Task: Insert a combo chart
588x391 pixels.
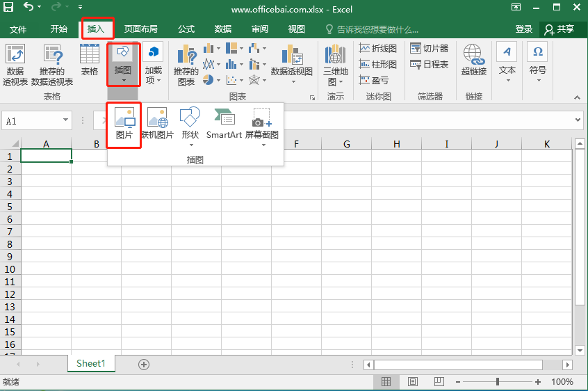Action: coord(257,64)
